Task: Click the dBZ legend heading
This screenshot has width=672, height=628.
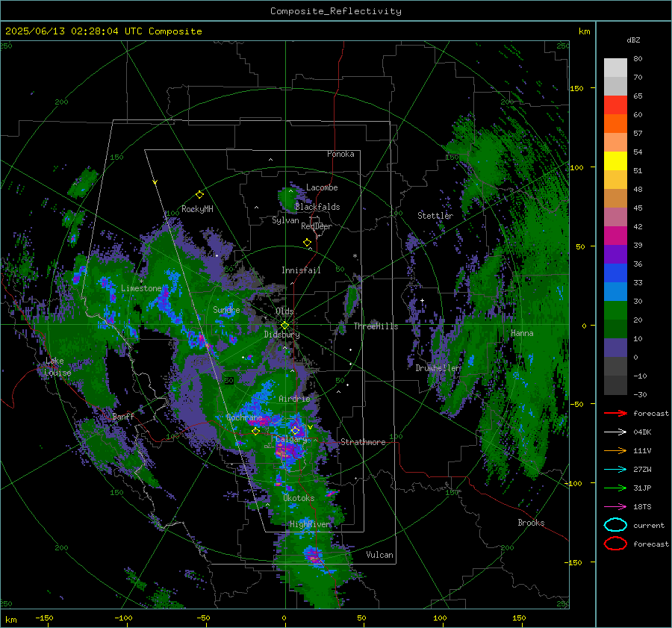Action: (x=633, y=40)
